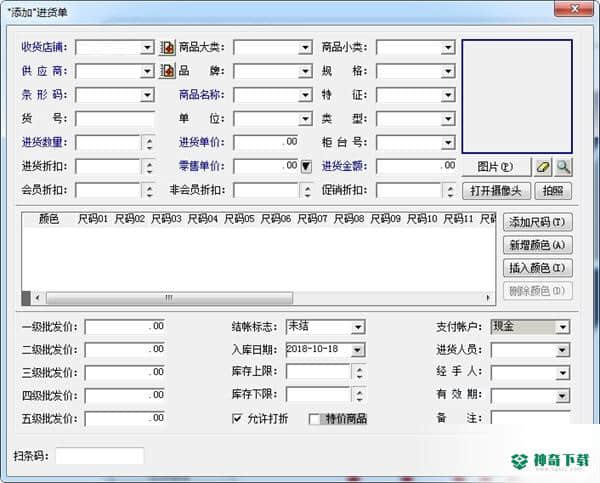
Task: Open the 支付帐户 dropdown showing 现金
Action: (563, 327)
